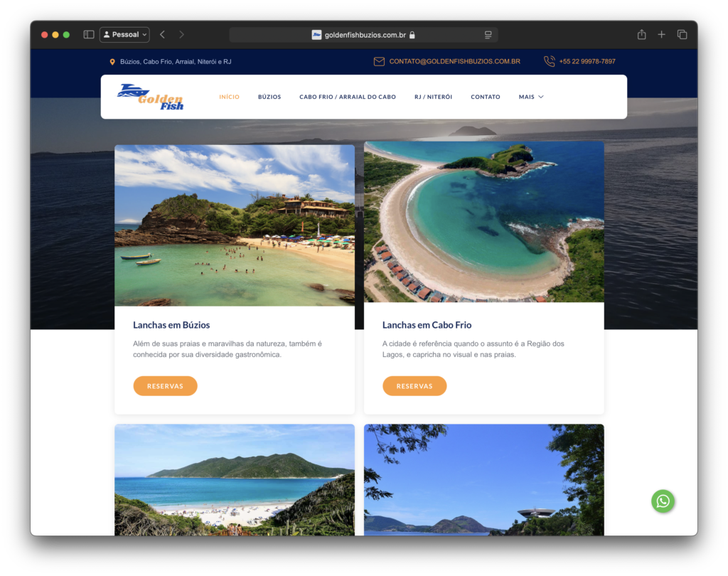Click the location pin icon in top bar
Image resolution: width=728 pixels, height=576 pixels.
112,62
